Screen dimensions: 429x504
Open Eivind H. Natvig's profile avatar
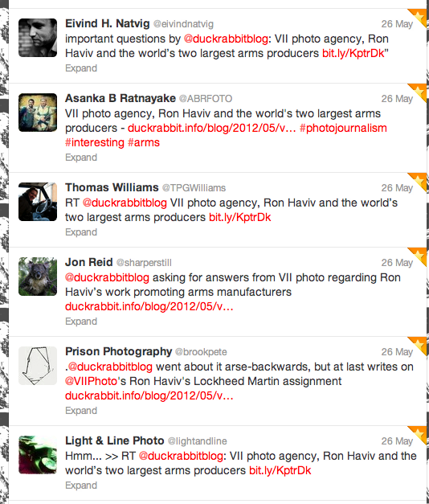pyautogui.click(x=38, y=38)
